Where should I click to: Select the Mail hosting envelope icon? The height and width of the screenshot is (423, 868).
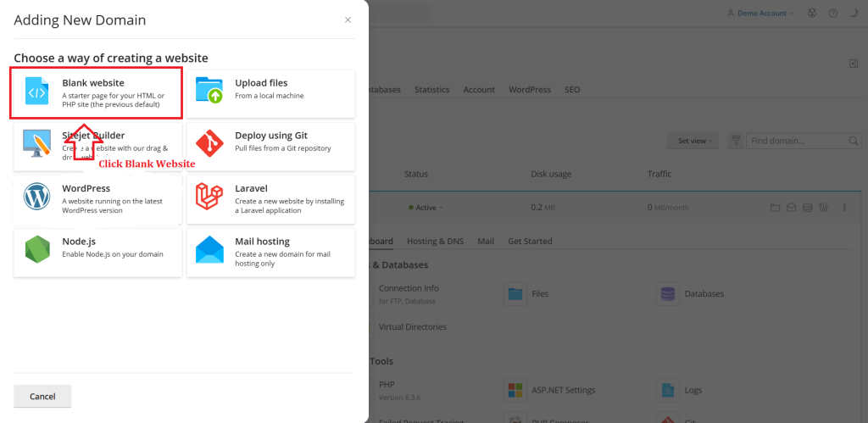click(x=210, y=250)
